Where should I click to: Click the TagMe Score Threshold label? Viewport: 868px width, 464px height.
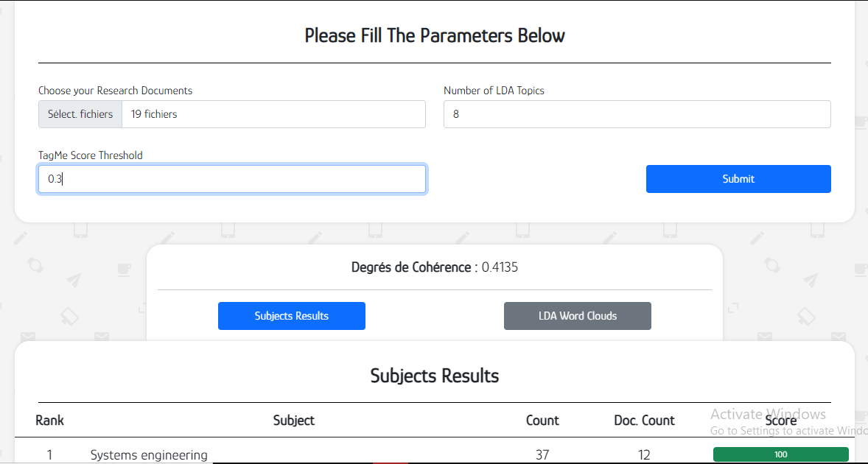pyautogui.click(x=90, y=155)
